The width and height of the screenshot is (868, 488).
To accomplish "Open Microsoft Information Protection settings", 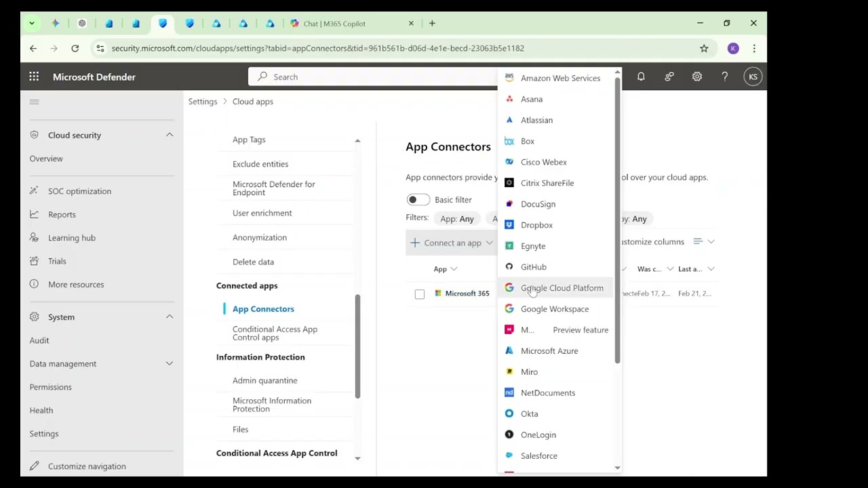I will [272, 405].
